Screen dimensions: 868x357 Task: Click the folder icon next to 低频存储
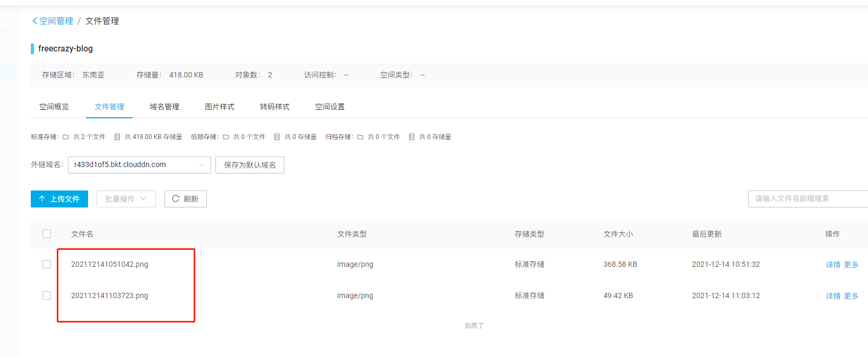[226, 137]
